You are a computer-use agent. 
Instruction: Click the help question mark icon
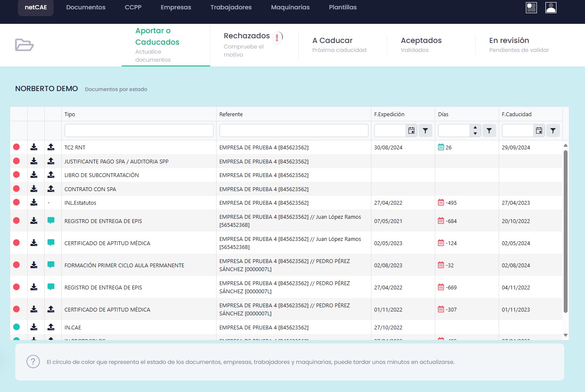[x=33, y=362]
